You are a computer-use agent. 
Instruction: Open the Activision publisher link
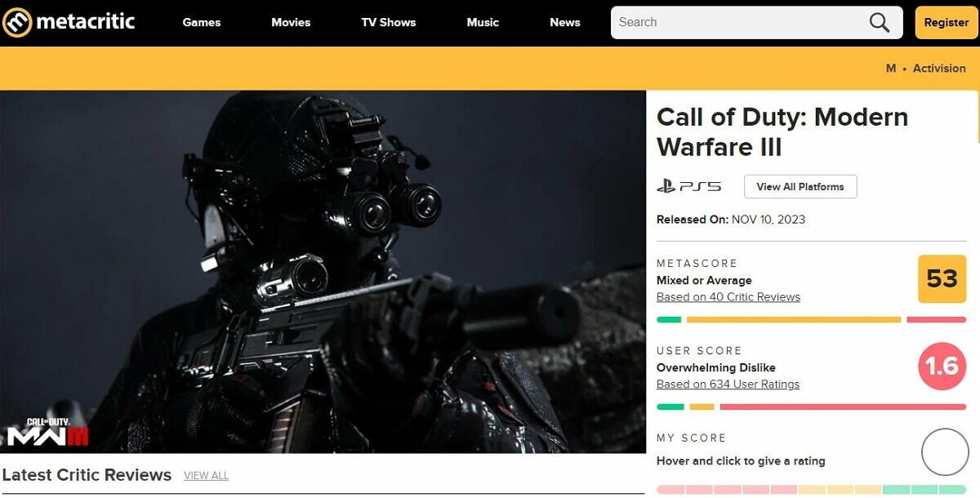(939, 69)
